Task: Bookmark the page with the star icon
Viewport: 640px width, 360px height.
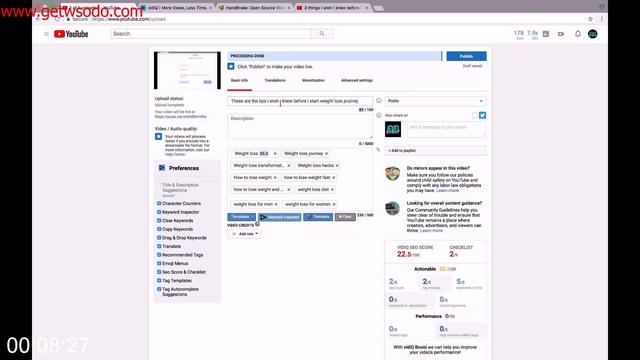Action: click(x=590, y=19)
